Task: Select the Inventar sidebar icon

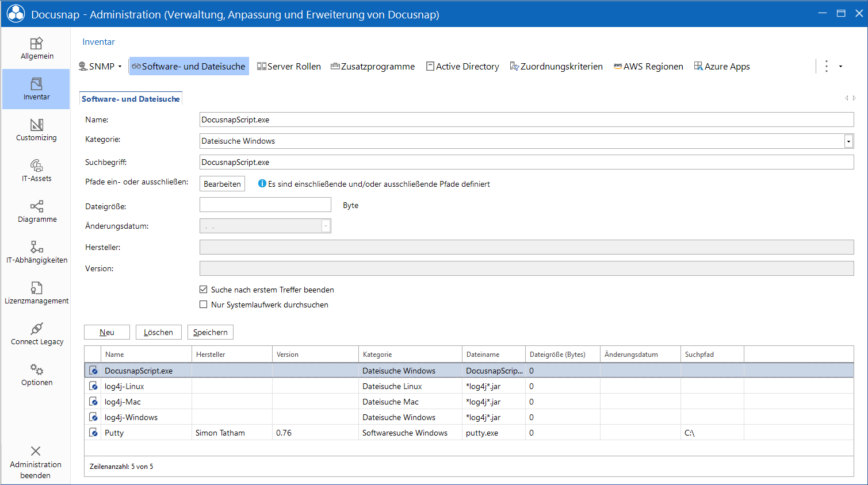Action: (x=36, y=84)
